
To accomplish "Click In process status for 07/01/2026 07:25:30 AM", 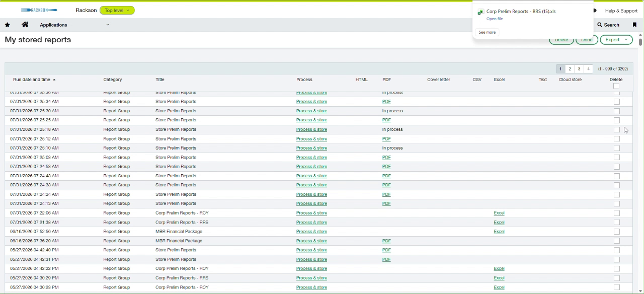I will tap(392, 111).
